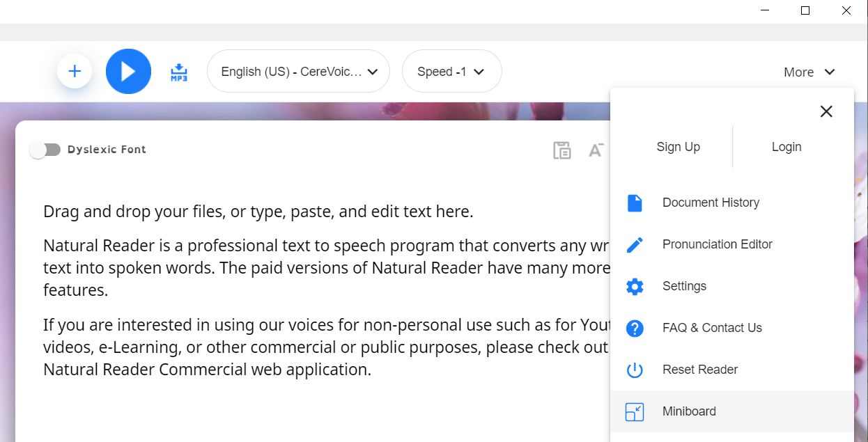
Task: Click the FAQ question mark icon
Action: point(635,328)
